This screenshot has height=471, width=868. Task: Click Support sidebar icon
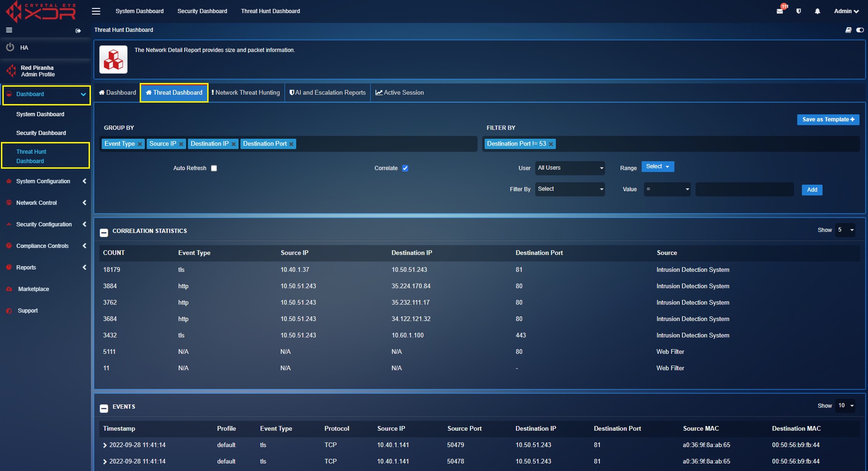coord(9,311)
